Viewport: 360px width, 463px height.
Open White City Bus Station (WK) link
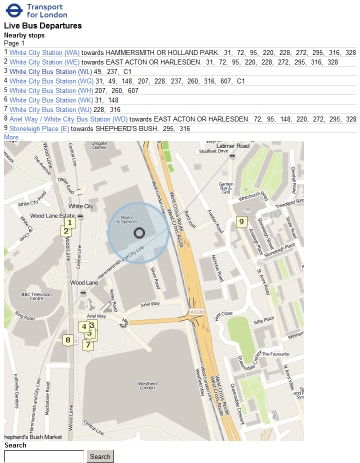[x=51, y=100]
